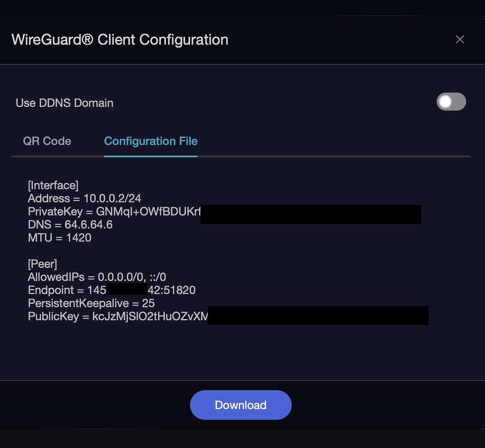Switch to the QR Code tab

click(47, 141)
